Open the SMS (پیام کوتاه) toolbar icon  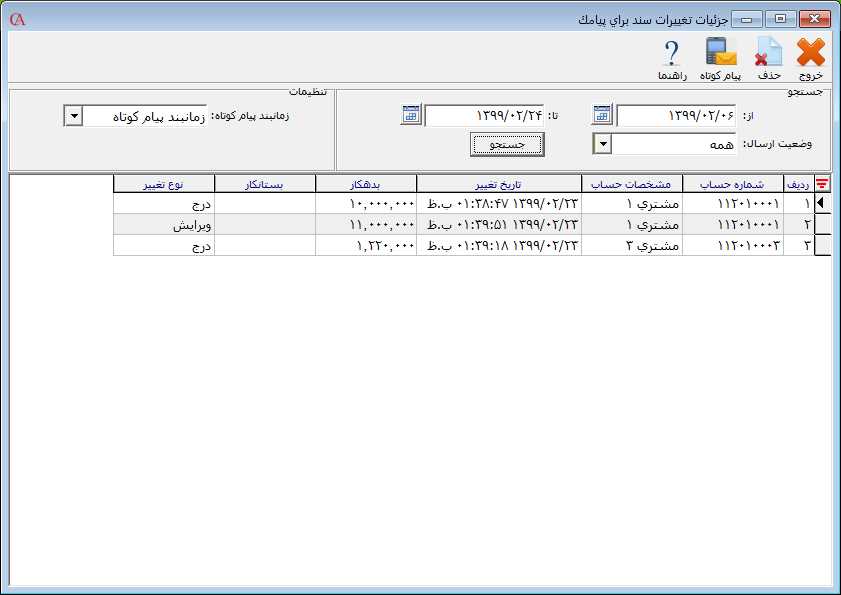pyautogui.click(x=720, y=54)
